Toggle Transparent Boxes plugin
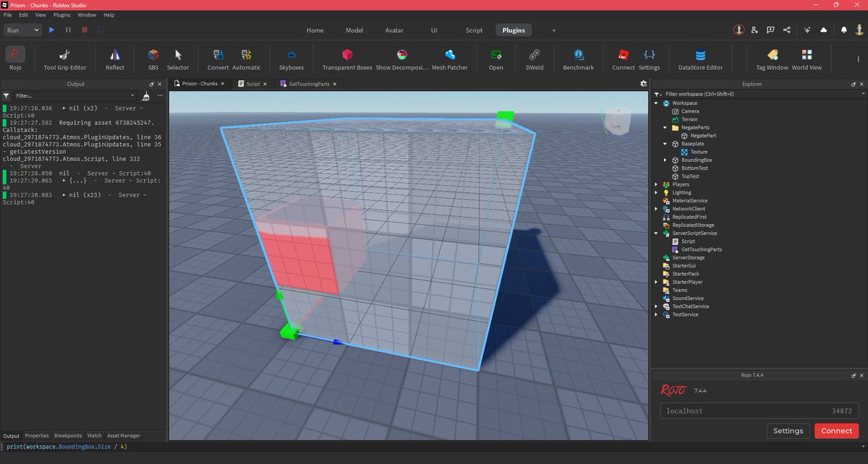868x464 pixels. (347, 59)
